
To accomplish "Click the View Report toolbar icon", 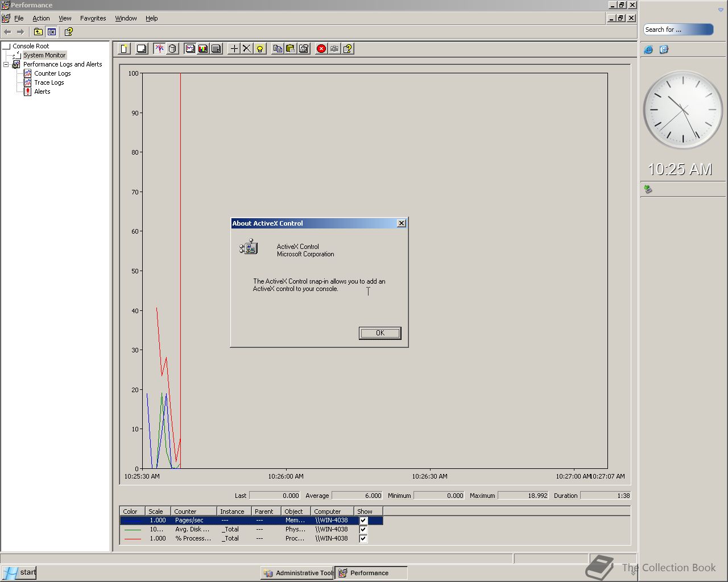I will [x=216, y=49].
